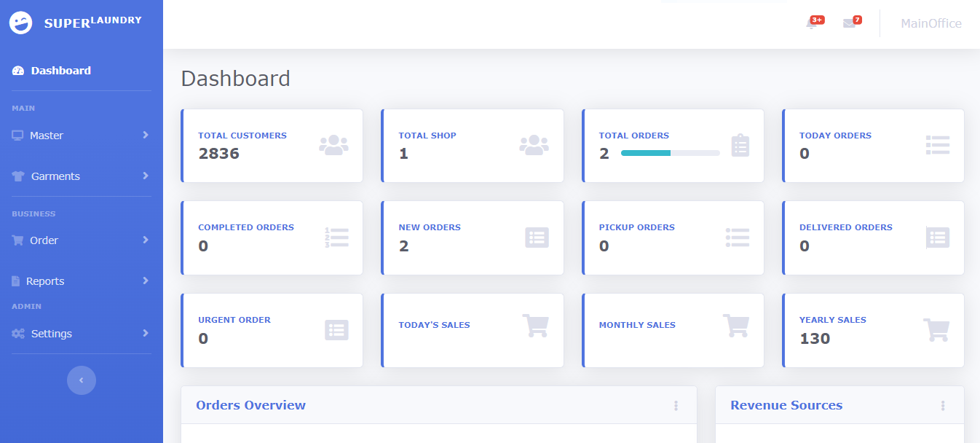Expand the Settings menu chevron
Image resolution: width=980 pixels, height=443 pixels.
click(146, 333)
